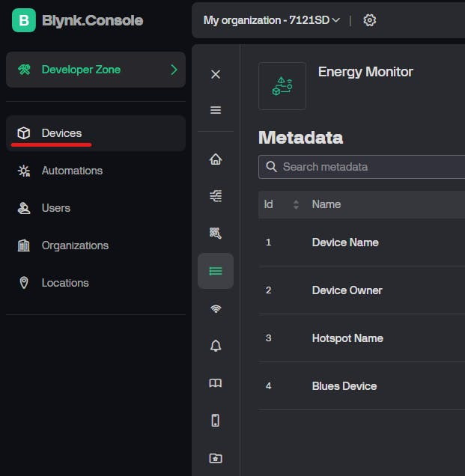Expand the My organization dropdown
This screenshot has width=465, height=476.
coord(271,20)
